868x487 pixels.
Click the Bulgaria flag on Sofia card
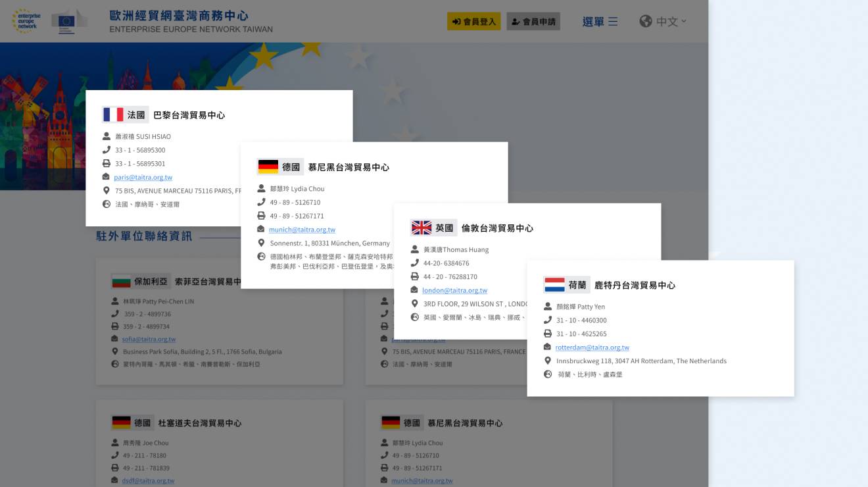click(x=122, y=281)
